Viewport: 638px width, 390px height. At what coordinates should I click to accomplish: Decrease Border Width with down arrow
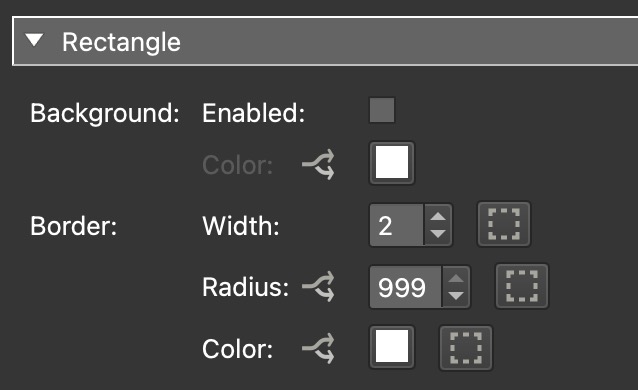point(438,234)
